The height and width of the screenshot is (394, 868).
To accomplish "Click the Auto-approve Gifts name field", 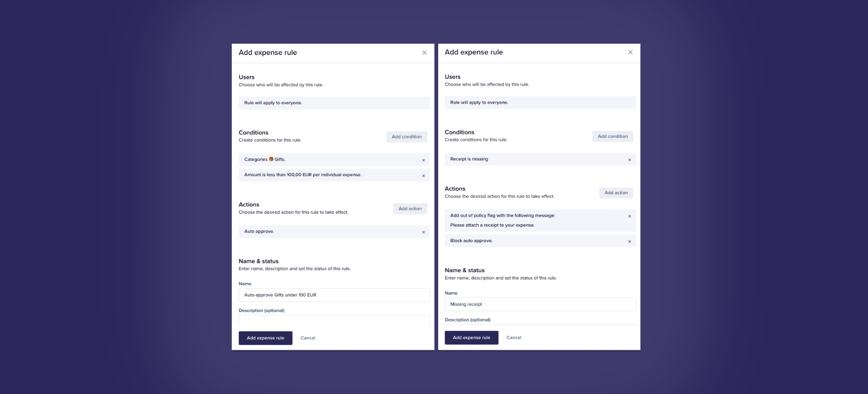I will pyautogui.click(x=334, y=295).
